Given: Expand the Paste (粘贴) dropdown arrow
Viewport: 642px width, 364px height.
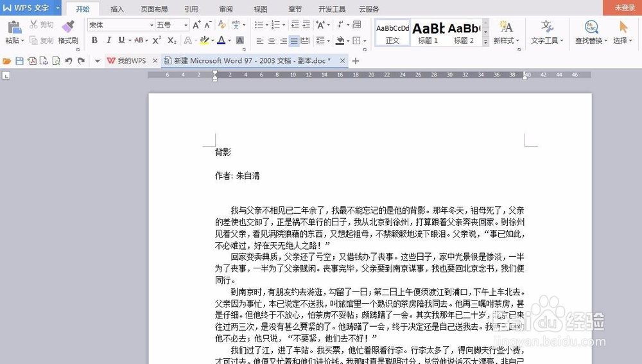Looking at the screenshot, I should coord(22,40).
